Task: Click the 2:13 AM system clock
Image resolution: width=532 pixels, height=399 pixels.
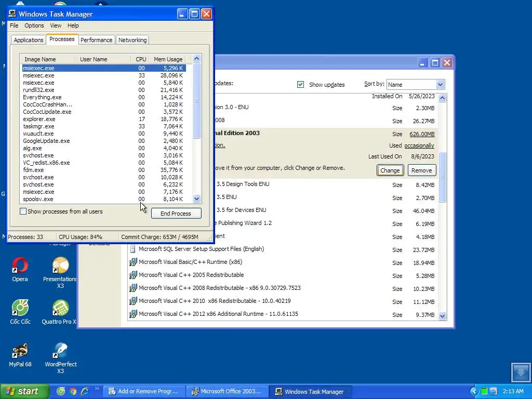Action: pos(513,391)
